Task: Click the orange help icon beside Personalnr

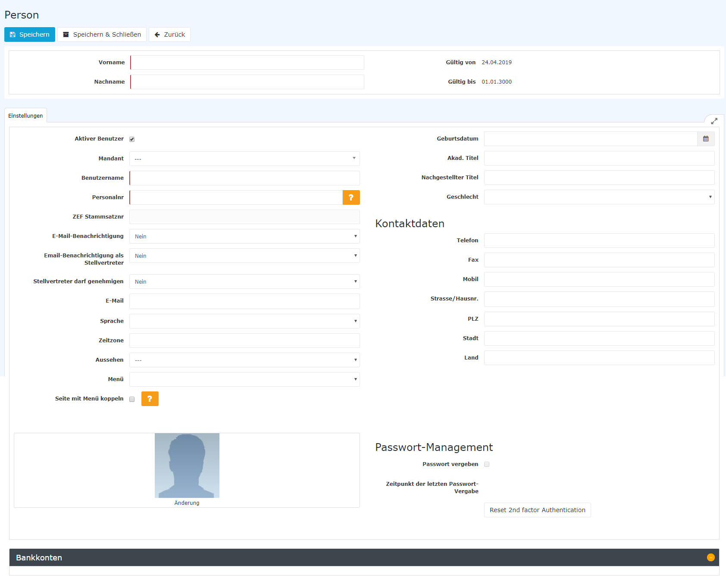Action: click(x=351, y=197)
